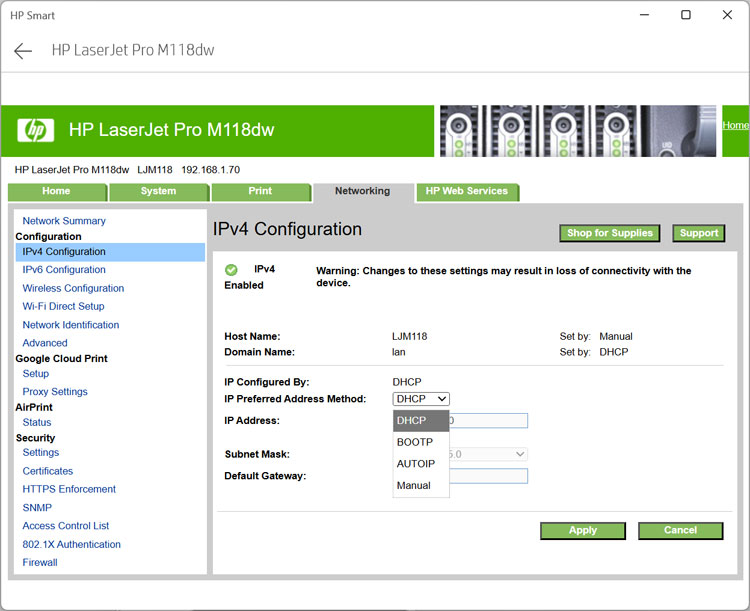Choose BOOTP from the address method list
This screenshot has width=750, height=611.
[x=421, y=442]
